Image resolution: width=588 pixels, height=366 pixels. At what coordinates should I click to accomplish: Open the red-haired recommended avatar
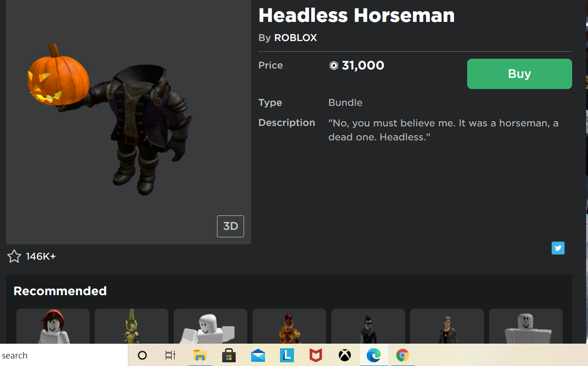[x=53, y=326]
